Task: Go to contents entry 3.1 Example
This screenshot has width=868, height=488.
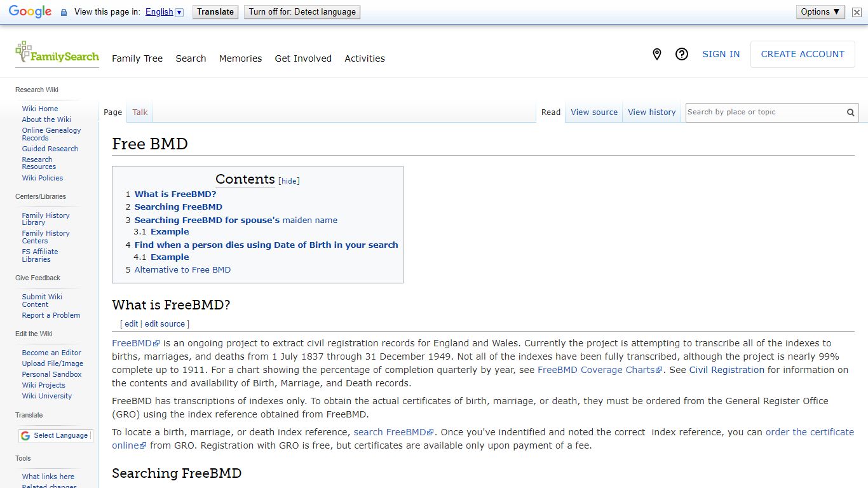Action: click(170, 232)
